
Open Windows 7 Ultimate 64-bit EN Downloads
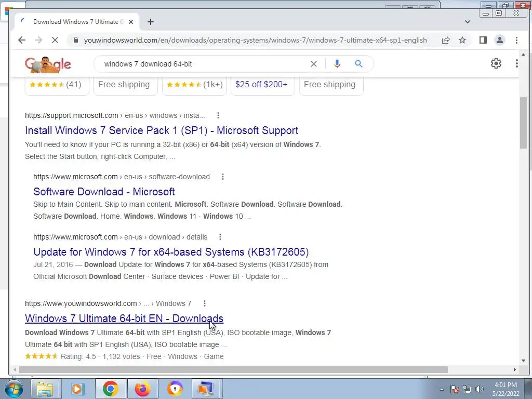coord(124,318)
